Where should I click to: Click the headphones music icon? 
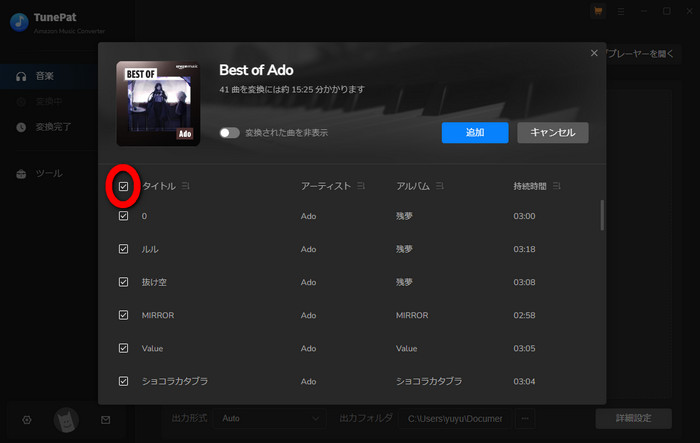click(21, 76)
